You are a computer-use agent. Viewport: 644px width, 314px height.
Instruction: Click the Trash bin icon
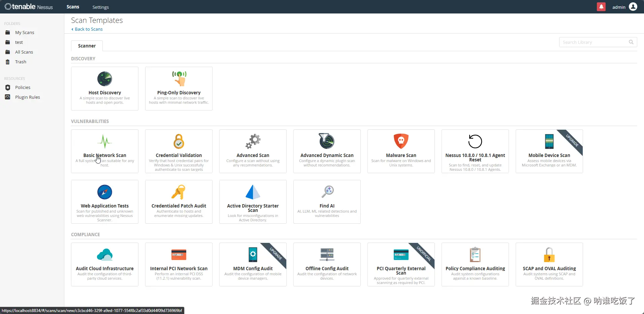click(8, 62)
